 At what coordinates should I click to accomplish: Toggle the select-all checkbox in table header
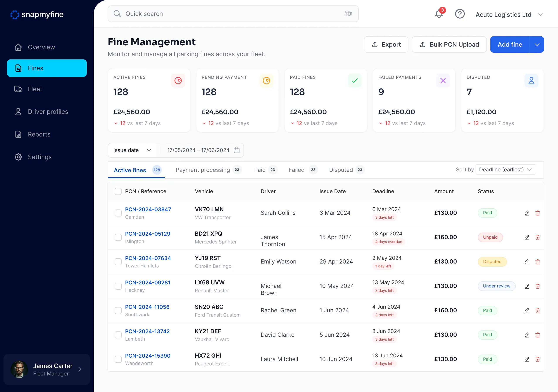[x=118, y=191]
